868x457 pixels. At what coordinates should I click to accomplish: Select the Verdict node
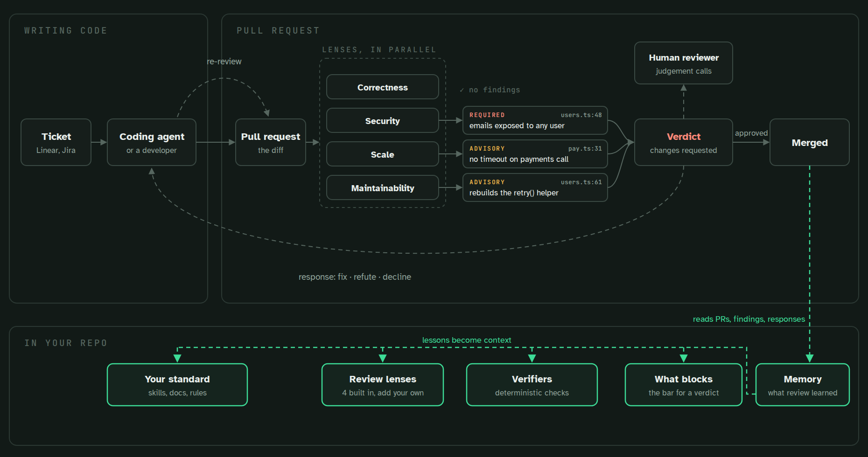[x=684, y=142]
